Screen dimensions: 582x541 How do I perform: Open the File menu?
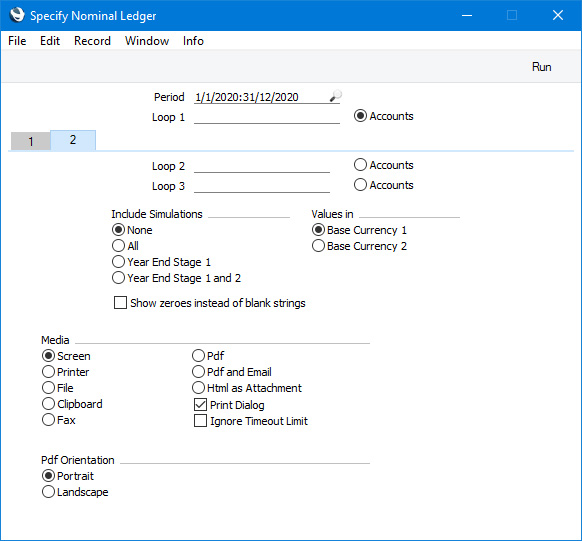click(x=17, y=41)
